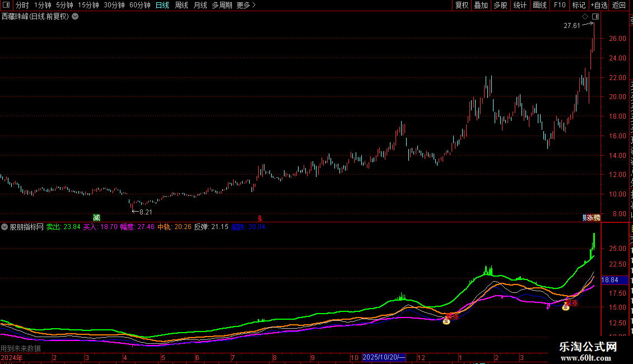Open F10 company info

click(x=560, y=5)
